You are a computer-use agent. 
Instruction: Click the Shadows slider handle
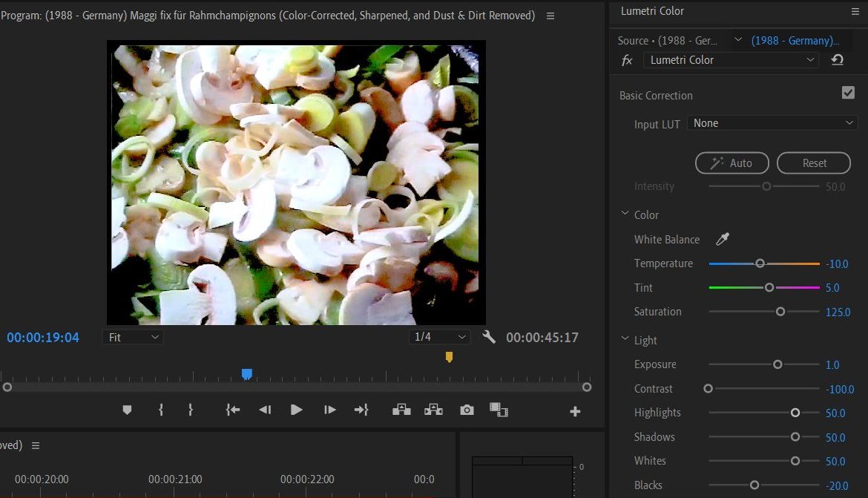[795, 437]
